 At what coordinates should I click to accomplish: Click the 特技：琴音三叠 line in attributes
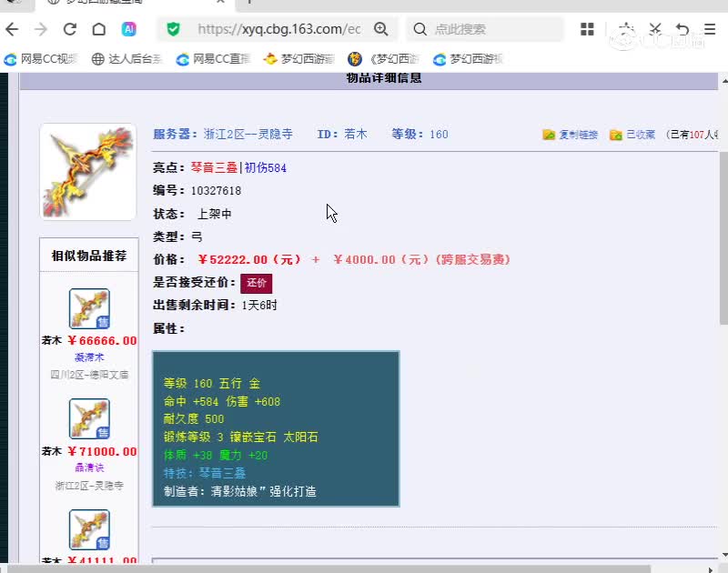[x=205, y=473]
